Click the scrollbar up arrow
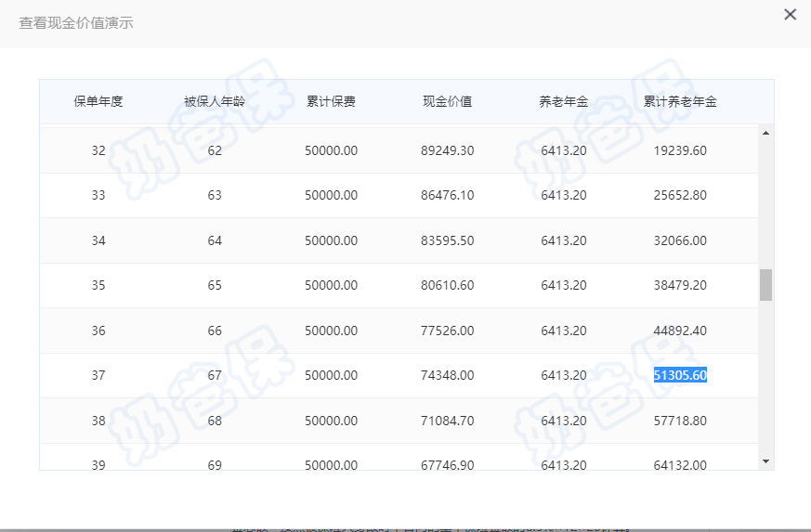 [765, 134]
